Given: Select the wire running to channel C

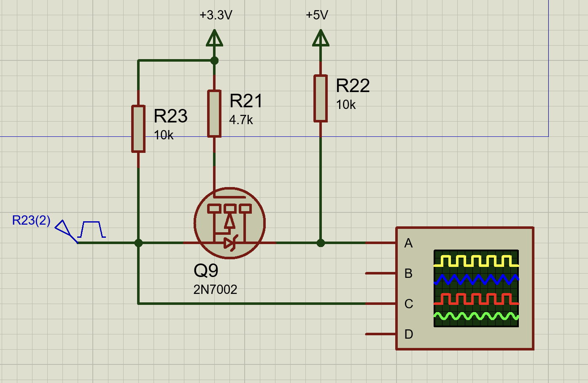Looking at the screenshot, I should tap(252, 304).
